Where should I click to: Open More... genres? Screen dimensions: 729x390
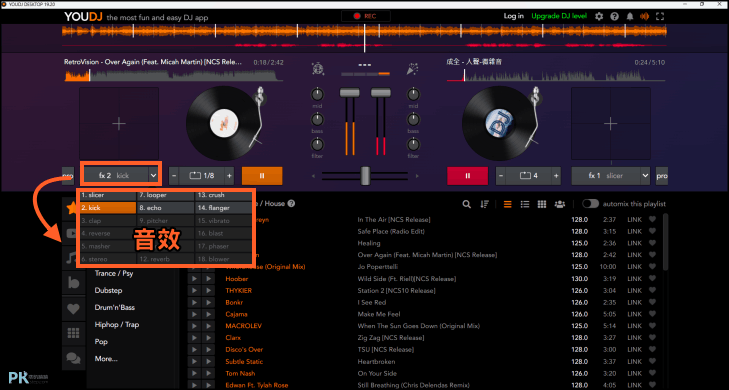pyautogui.click(x=106, y=359)
